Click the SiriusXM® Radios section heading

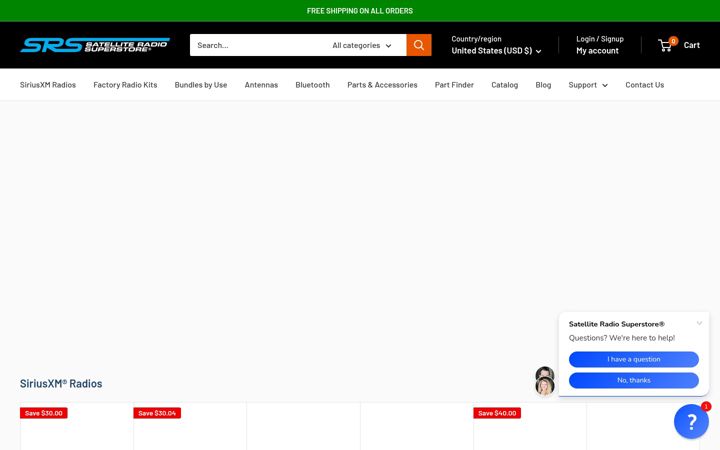click(x=61, y=383)
